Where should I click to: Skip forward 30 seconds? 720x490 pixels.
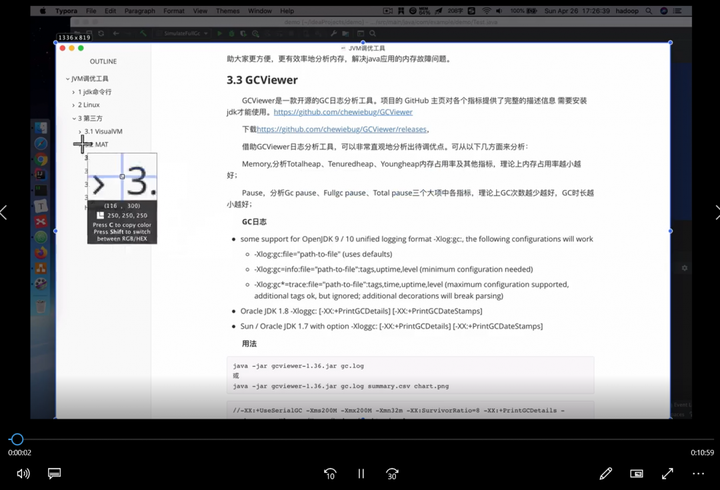pos(392,473)
